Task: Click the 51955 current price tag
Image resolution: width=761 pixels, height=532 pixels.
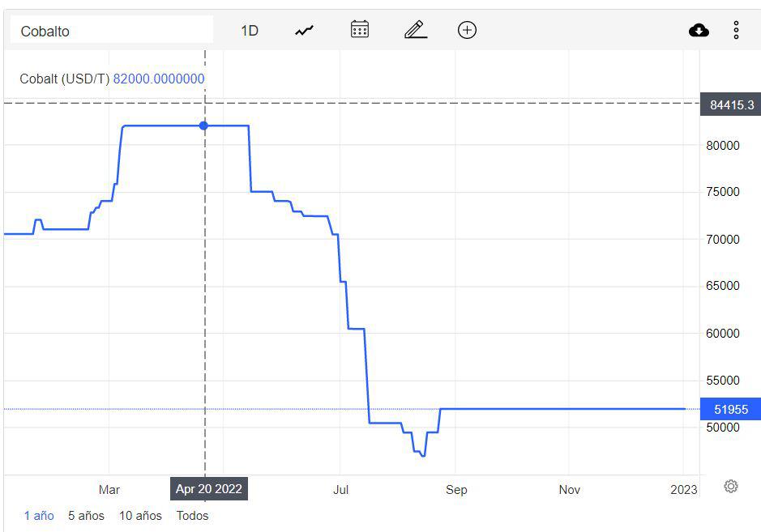Action: click(x=731, y=409)
